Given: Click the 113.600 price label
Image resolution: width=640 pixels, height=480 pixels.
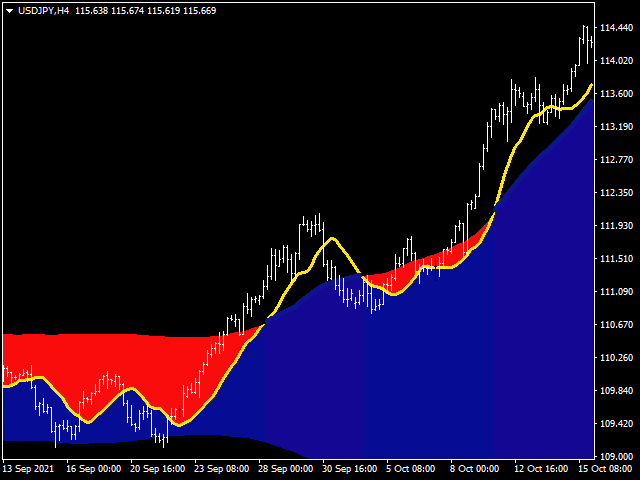Looking at the screenshot, I should click(x=616, y=94).
